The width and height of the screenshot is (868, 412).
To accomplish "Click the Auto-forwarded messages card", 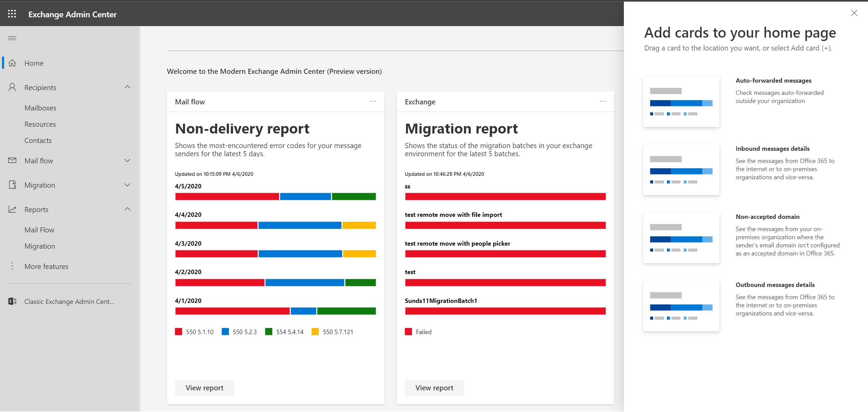I will tap(682, 101).
